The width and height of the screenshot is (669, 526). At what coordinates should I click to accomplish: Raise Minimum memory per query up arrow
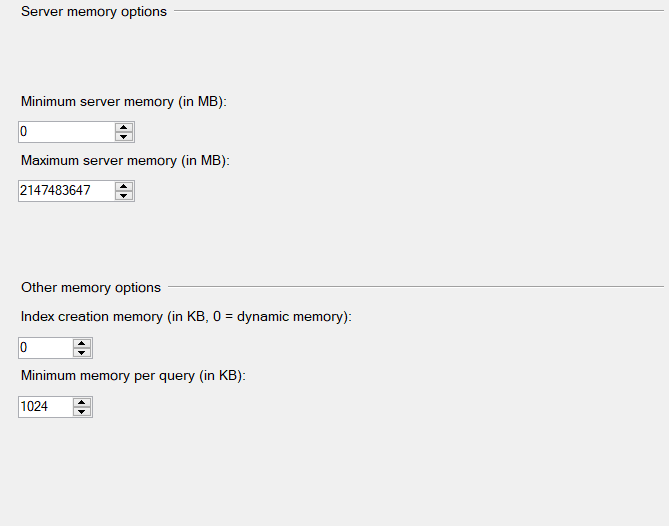tap(82, 402)
